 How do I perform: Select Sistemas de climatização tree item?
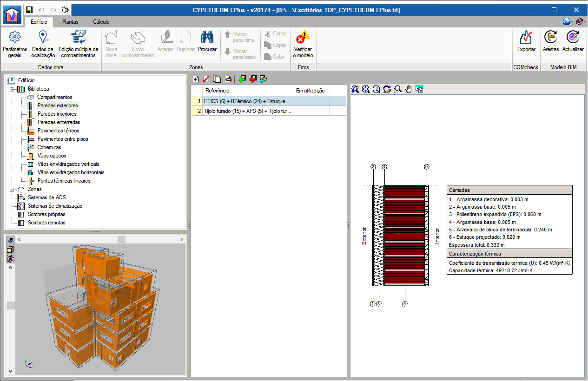[55, 206]
